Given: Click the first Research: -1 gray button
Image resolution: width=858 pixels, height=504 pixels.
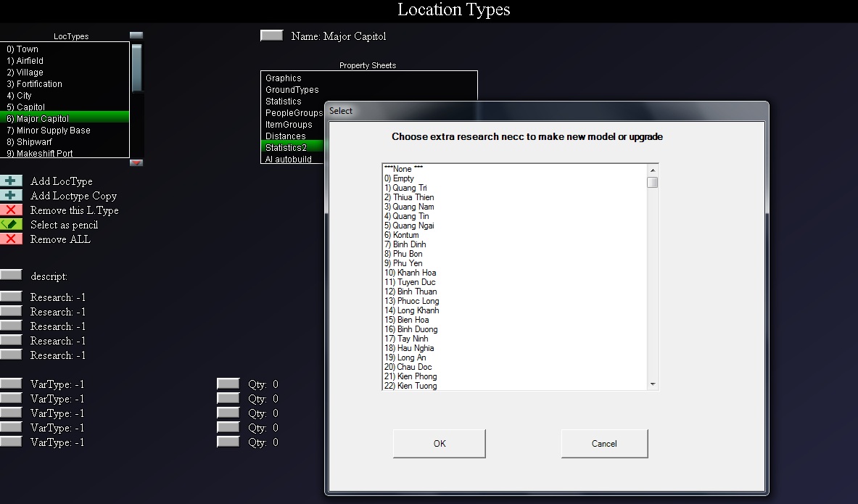Looking at the screenshot, I should coord(11,297).
